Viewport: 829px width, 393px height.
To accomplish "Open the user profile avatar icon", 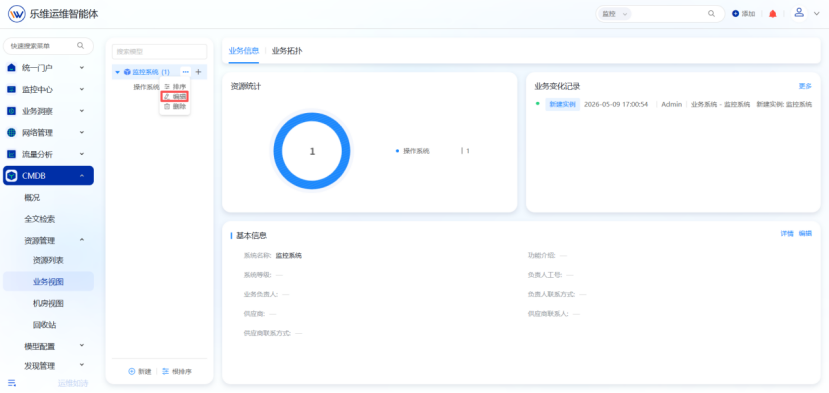I will [799, 13].
